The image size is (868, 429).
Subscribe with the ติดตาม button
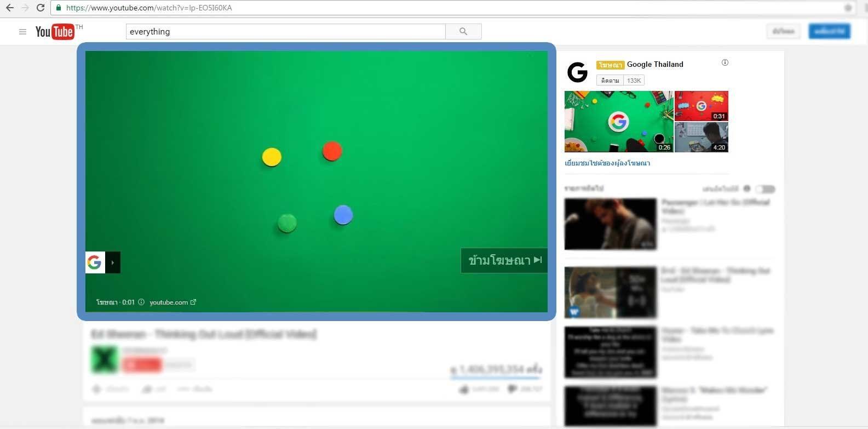(610, 81)
